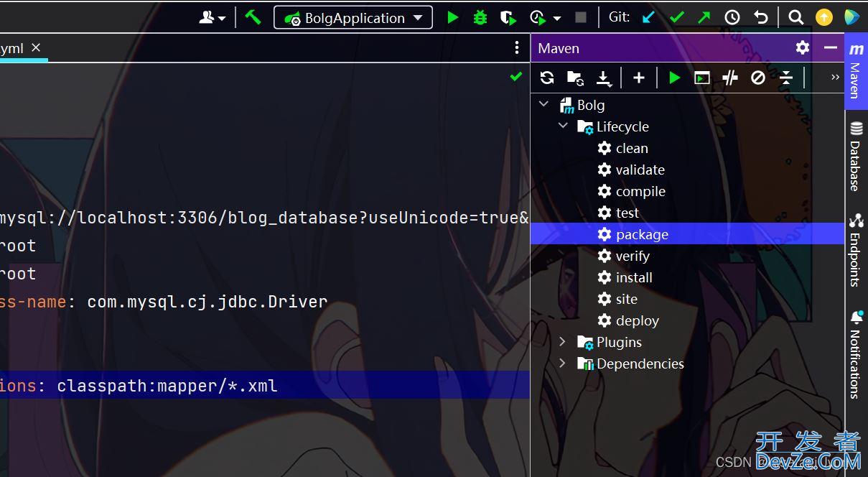Click the grey Stop square button
Image resolution: width=868 pixels, height=477 pixels.
[581, 17]
